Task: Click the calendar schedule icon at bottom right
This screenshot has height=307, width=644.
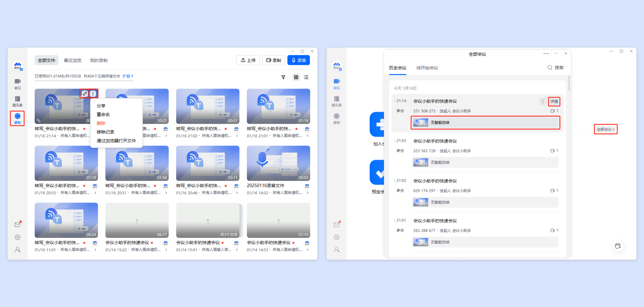Action: click(618, 246)
